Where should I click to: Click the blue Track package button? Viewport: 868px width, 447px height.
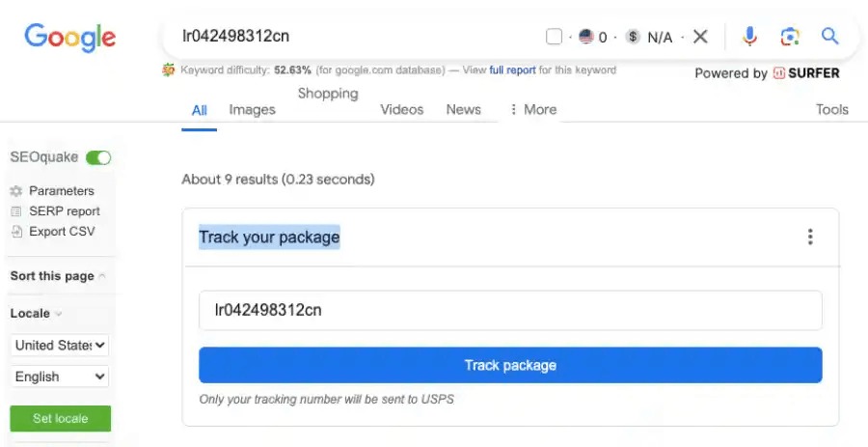(510, 365)
